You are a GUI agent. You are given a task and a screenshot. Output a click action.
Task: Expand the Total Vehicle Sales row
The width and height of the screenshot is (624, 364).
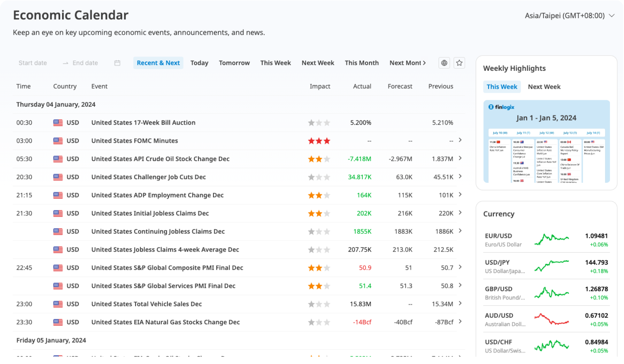(x=460, y=304)
